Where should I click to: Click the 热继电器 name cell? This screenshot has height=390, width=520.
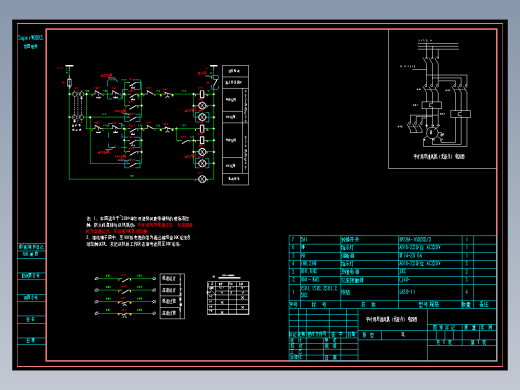coord(369,272)
